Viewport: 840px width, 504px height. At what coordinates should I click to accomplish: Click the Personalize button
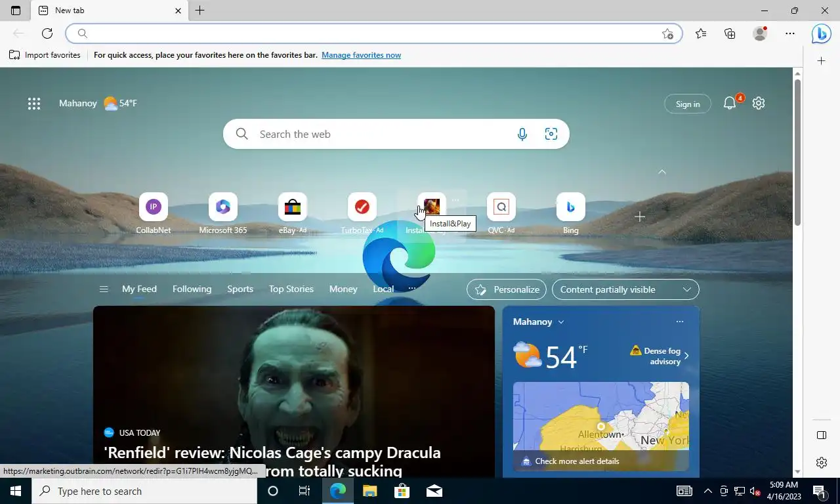pos(507,289)
